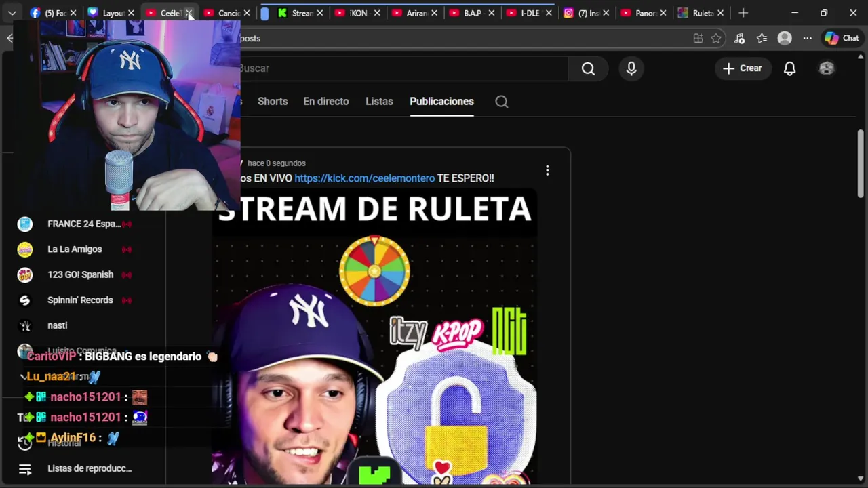Image resolution: width=868 pixels, height=488 pixels.
Task: Open La La Amigos subscription
Action: coord(75,249)
